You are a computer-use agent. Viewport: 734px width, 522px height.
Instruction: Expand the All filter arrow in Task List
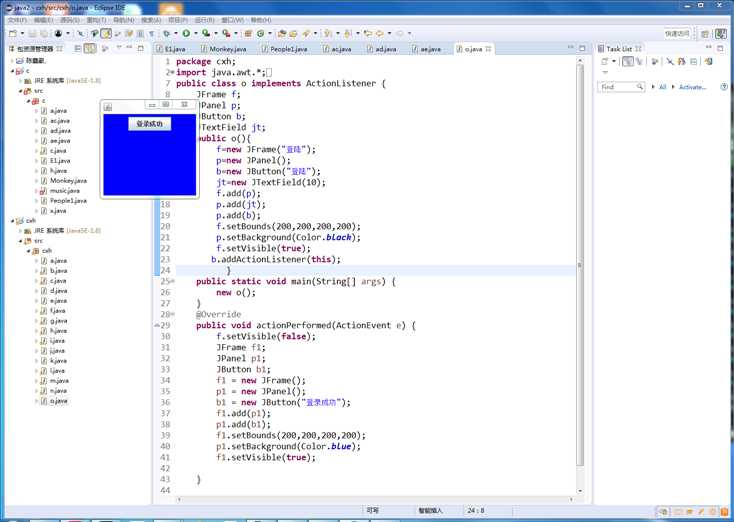pos(653,87)
